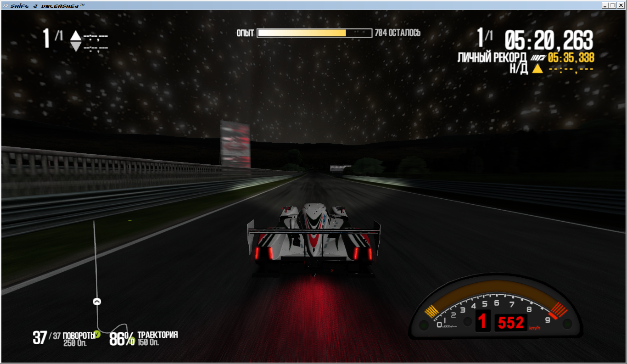Click the trackside billboard
This screenshot has height=364, width=627.
(235, 144)
